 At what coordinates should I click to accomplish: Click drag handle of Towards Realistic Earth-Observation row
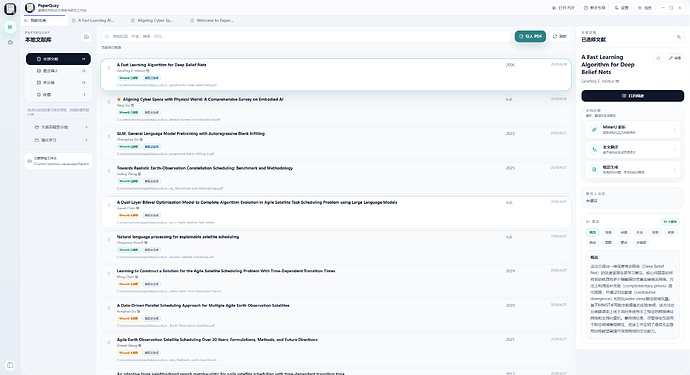109,171
